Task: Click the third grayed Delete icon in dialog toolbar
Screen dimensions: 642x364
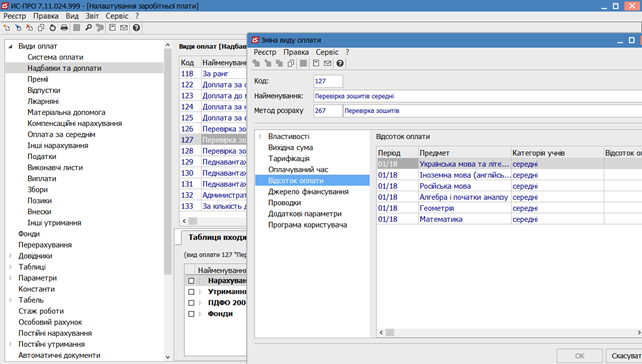Action: pos(279,63)
